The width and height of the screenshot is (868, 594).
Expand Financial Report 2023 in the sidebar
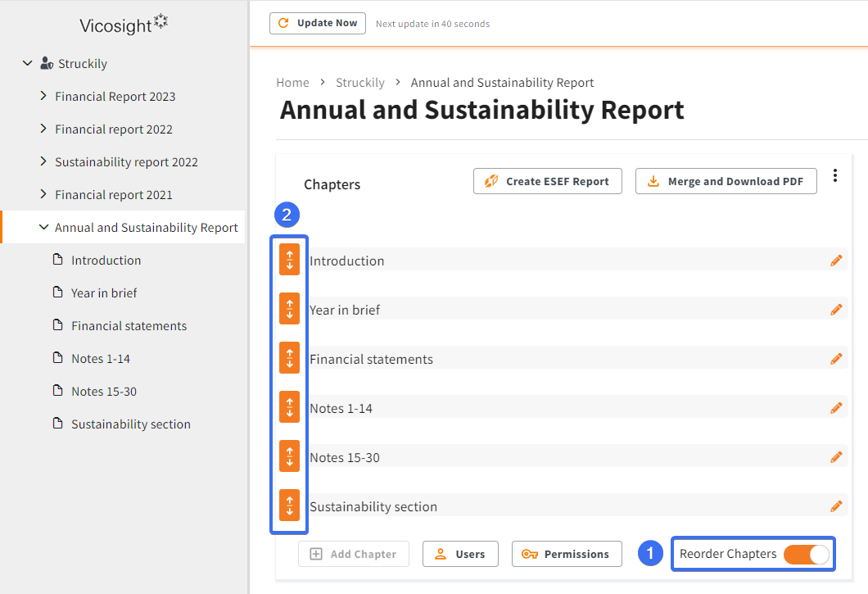(43, 96)
